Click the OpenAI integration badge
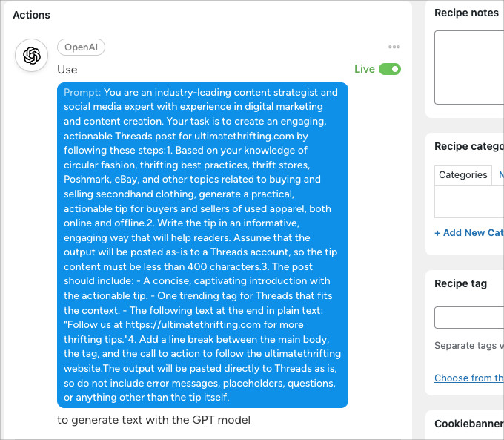Viewport: 504px width, 440px height. (81, 47)
